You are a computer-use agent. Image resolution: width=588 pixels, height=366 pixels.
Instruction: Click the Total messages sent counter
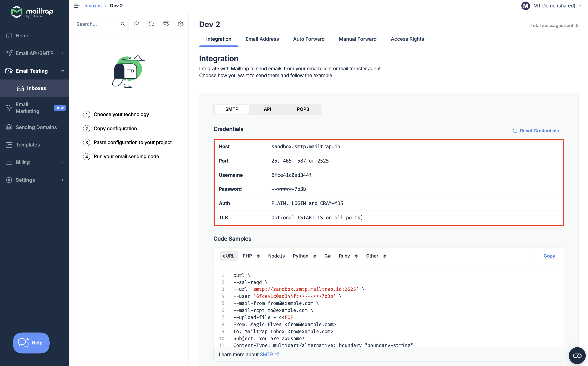coord(554,25)
